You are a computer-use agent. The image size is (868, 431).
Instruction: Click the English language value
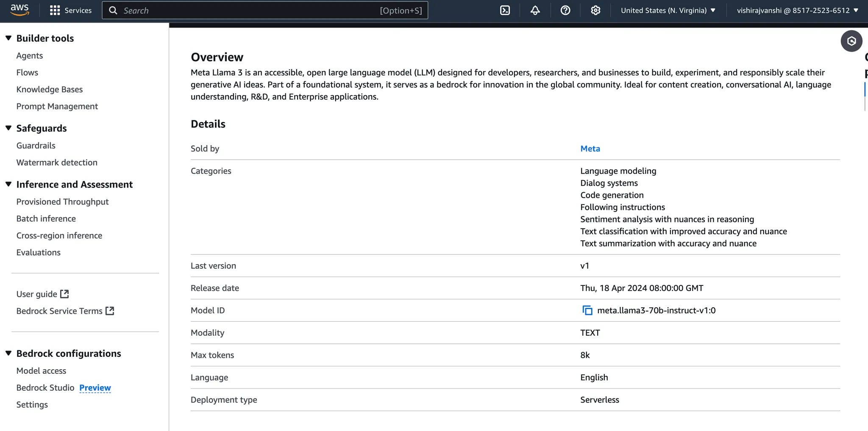594,378
